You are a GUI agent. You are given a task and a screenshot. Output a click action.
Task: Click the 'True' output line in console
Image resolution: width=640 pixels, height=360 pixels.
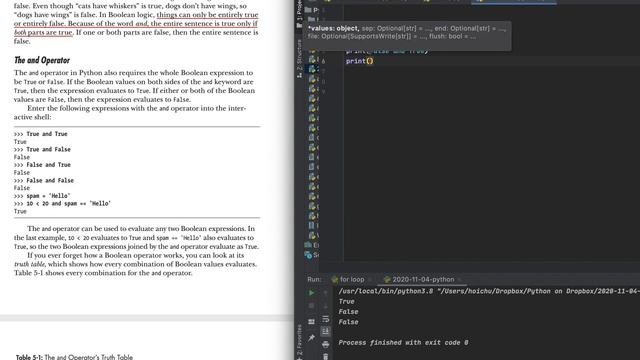(x=347, y=302)
